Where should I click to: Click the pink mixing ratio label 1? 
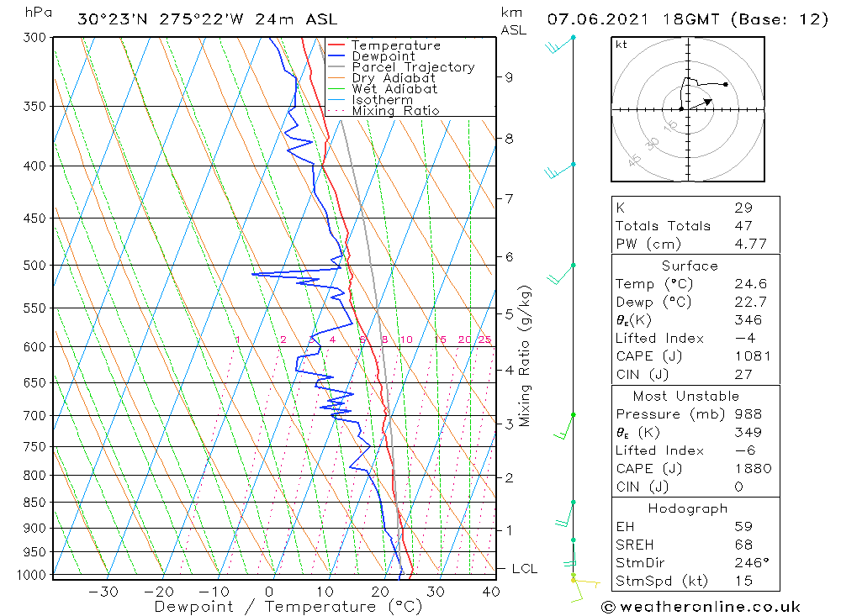click(x=238, y=340)
